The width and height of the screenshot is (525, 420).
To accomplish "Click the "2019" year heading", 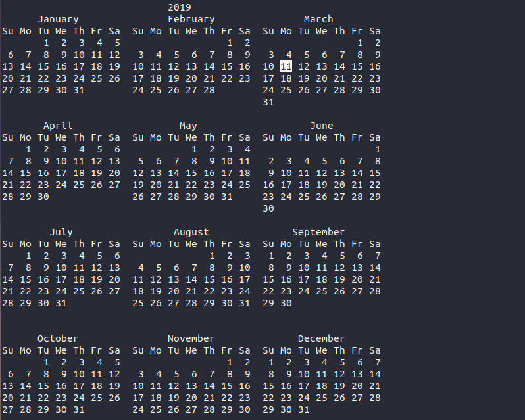I will point(180,7).
